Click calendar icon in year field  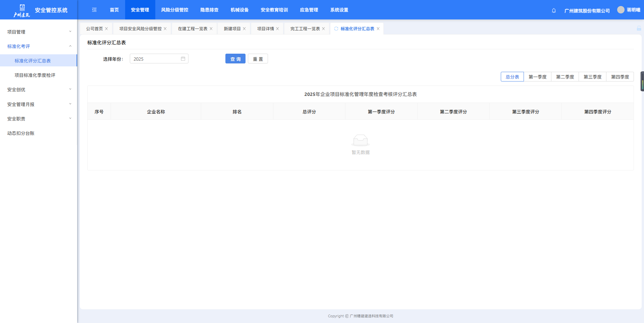pos(183,59)
